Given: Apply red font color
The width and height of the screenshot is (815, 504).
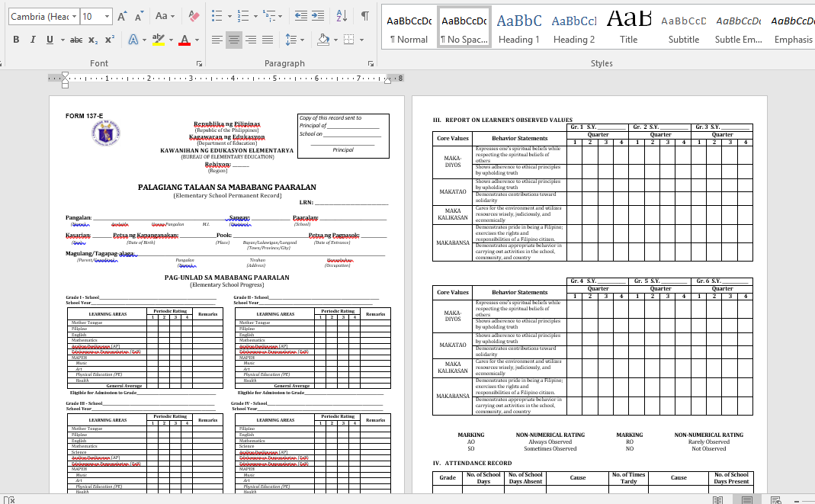Looking at the screenshot, I should 184,40.
